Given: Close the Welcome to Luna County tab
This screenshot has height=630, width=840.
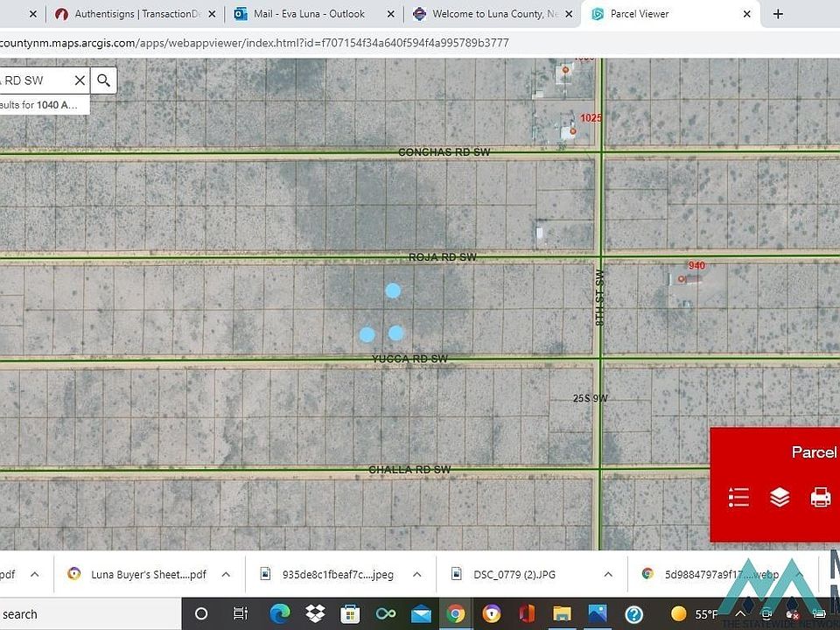Looking at the screenshot, I should point(570,15).
